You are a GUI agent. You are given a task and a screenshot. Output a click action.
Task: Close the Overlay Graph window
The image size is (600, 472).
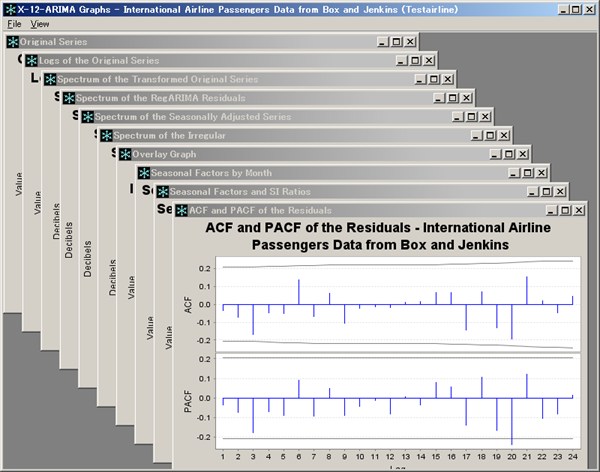[x=523, y=154]
